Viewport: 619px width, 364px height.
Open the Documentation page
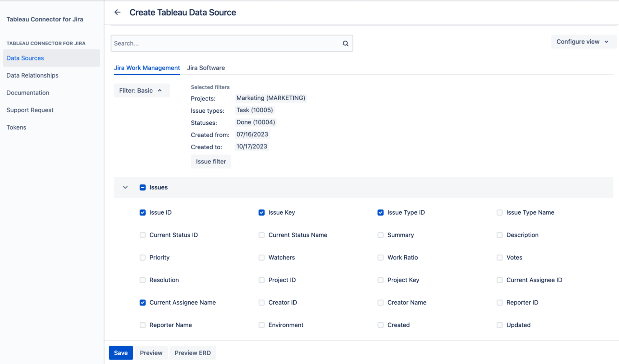pyautogui.click(x=28, y=92)
